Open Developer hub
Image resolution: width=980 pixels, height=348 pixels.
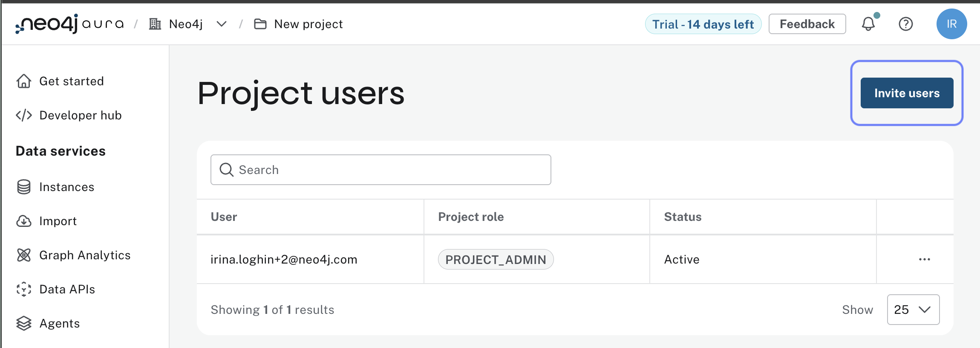point(81,115)
